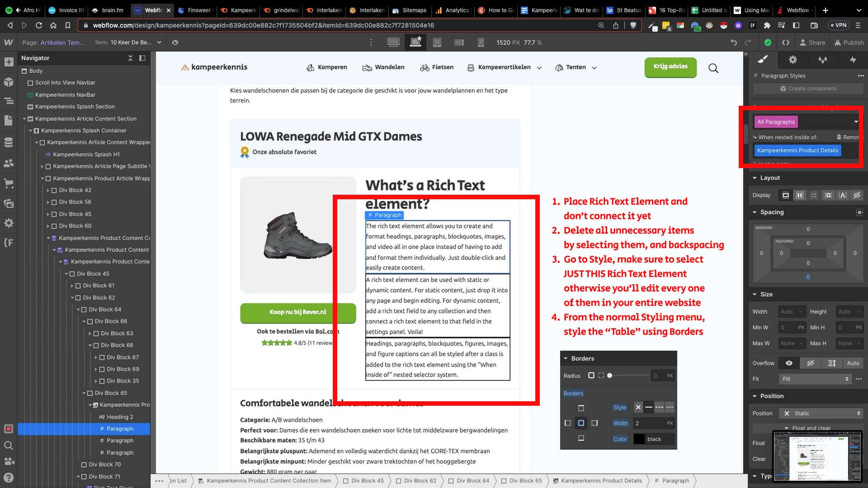Switch to Interactions lightning tab
Screen dimensions: 868x488
click(x=853, y=60)
